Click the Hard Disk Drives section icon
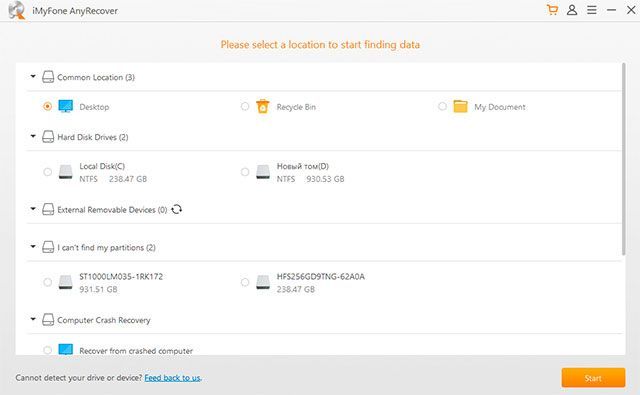The width and height of the screenshot is (640, 395). pos(48,137)
